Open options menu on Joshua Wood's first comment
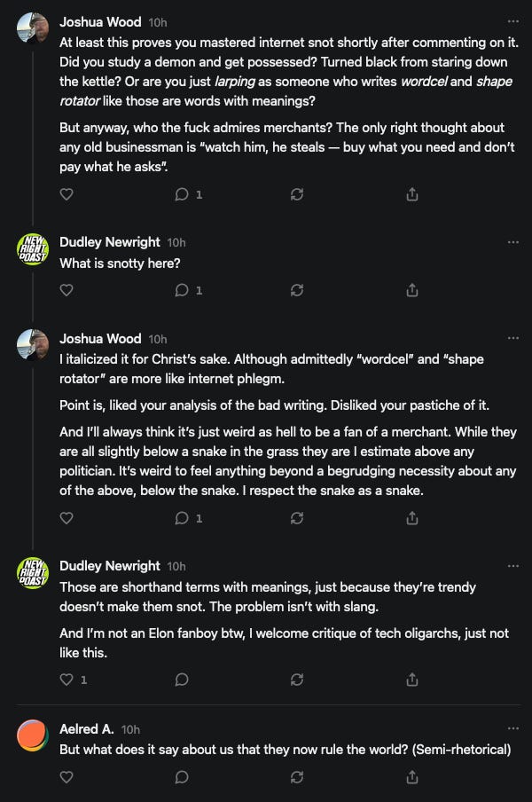532x802 pixels. click(x=512, y=20)
